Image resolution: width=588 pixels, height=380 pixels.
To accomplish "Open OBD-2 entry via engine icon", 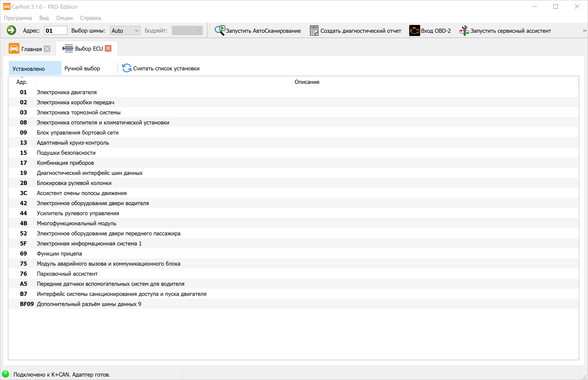I will click(414, 31).
